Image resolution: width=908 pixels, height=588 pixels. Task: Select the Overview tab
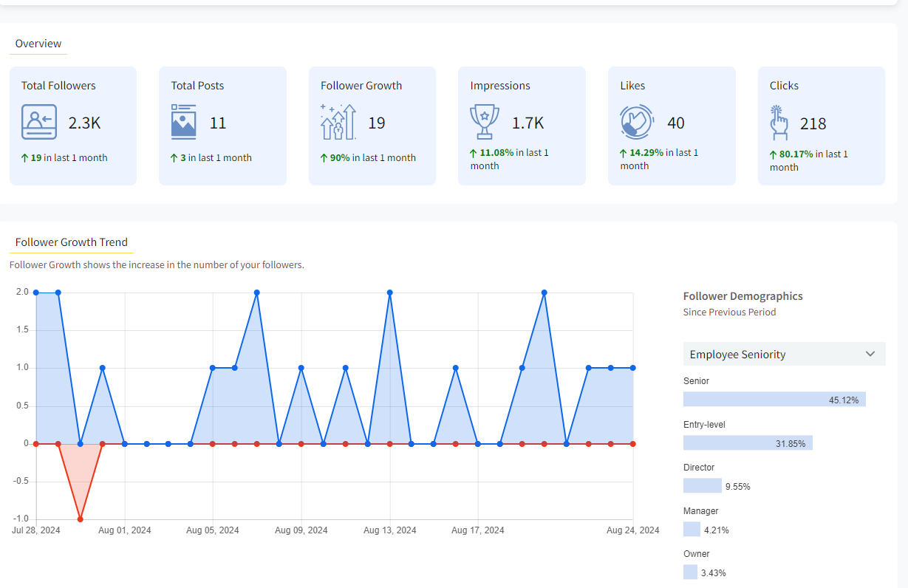(x=38, y=44)
